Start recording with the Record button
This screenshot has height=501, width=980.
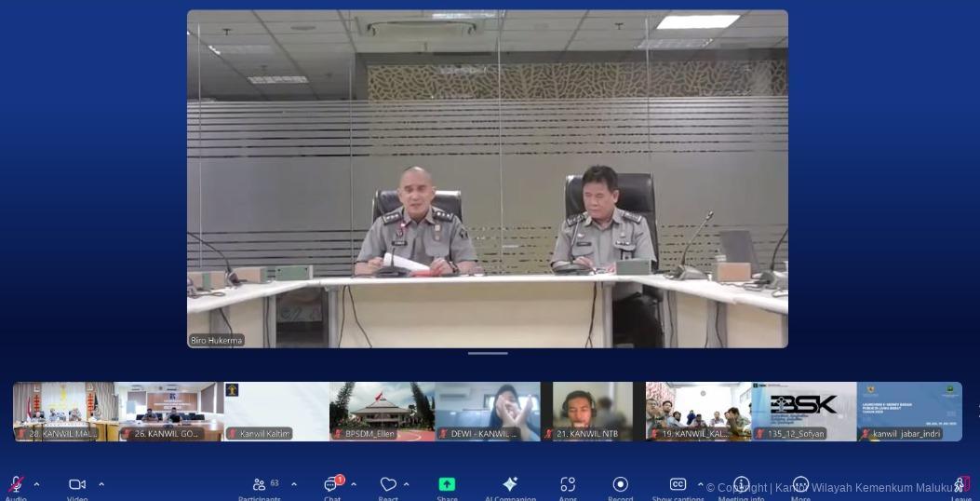click(621, 485)
